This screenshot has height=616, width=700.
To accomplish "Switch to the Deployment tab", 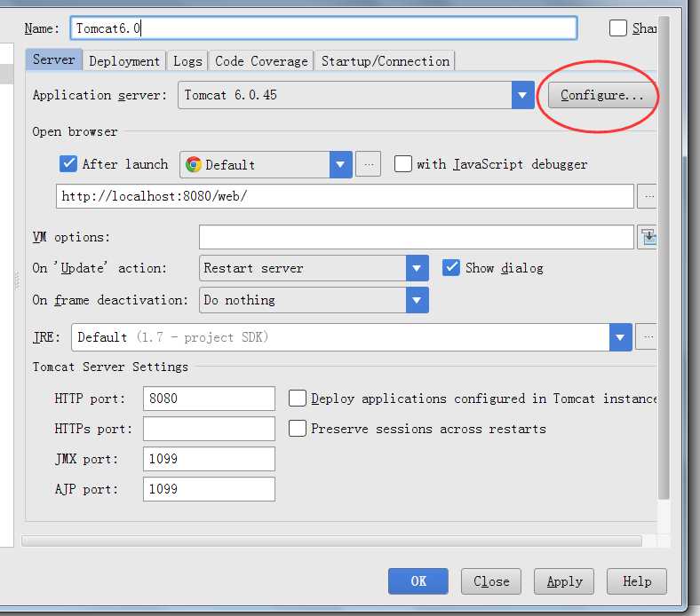I will click(124, 60).
